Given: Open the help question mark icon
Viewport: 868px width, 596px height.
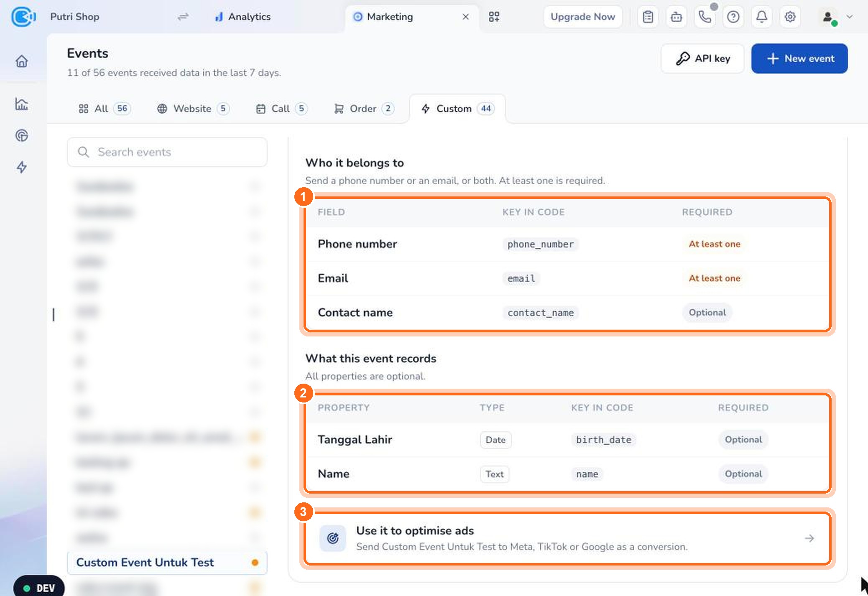Looking at the screenshot, I should [x=733, y=17].
